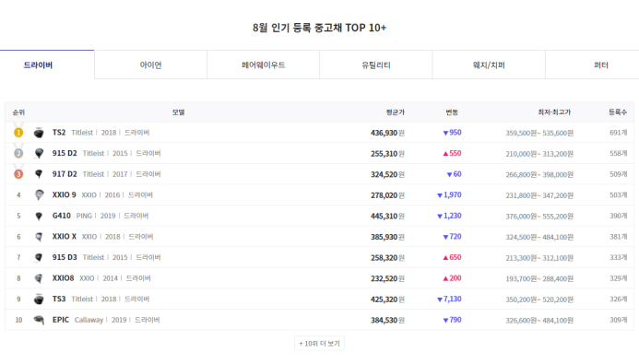
Task: Click the 순위 column header
Action: [x=18, y=112]
